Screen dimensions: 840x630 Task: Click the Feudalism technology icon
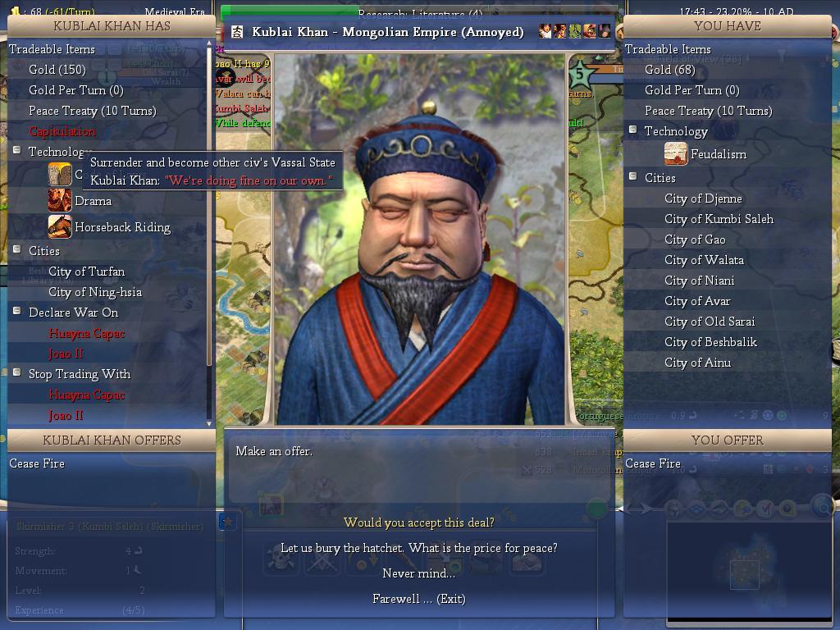tap(676, 153)
